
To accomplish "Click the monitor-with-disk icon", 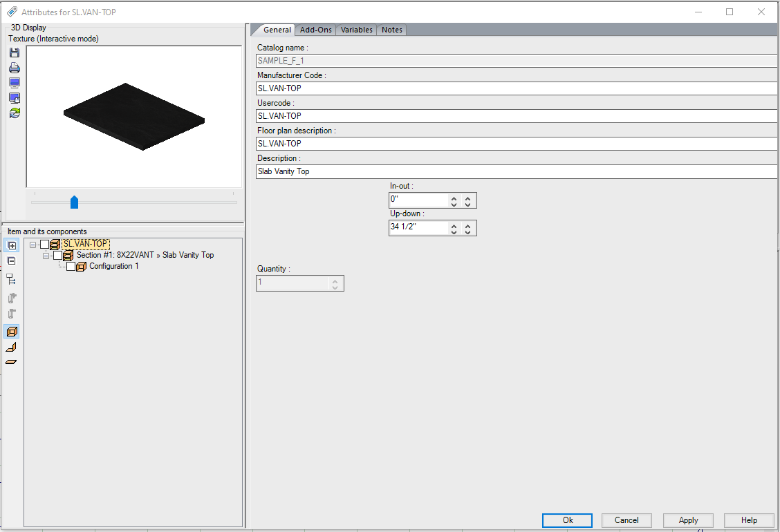I will click(14, 97).
